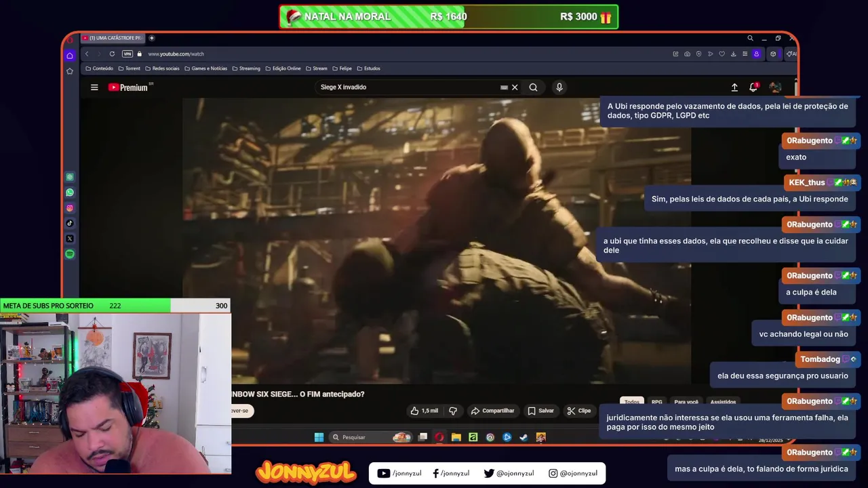868x488 pixels.
Task: Open the on-screen keyboard icon in search
Action: [504, 87]
